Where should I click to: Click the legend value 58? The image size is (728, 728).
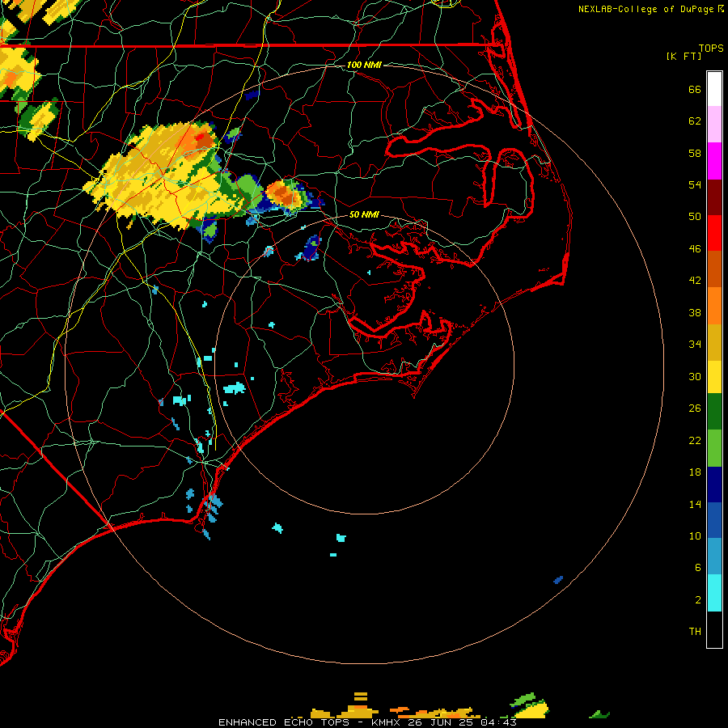click(x=695, y=153)
